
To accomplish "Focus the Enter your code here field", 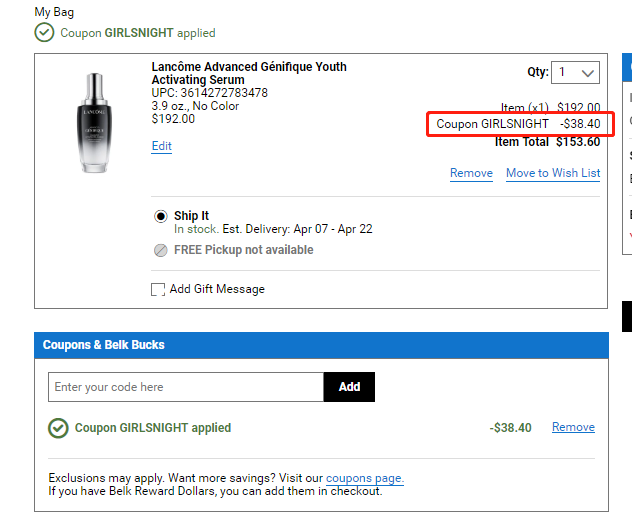I will (x=186, y=387).
